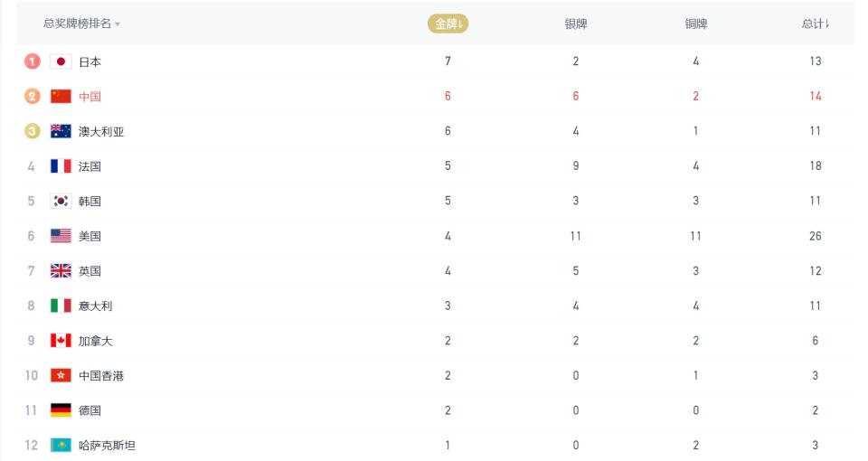Click the China flag icon
Image resolution: width=868 pixels, height=461 pixels.
(61, 97)
